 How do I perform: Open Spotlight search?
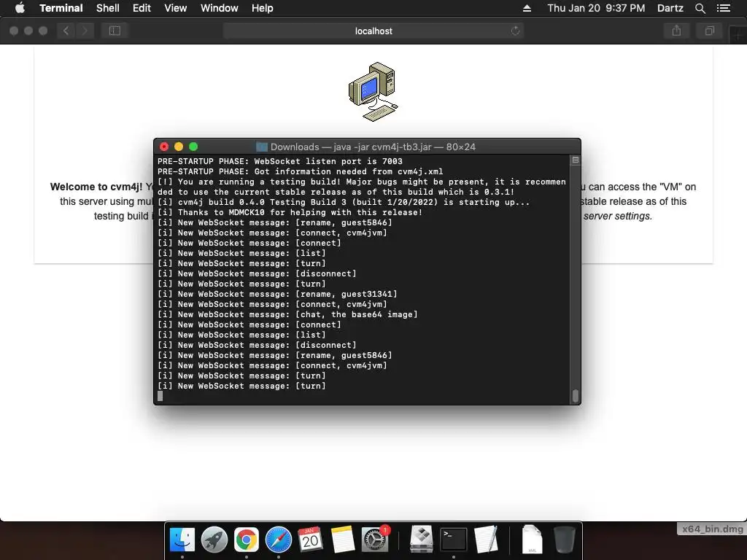(x=700, y=8)
